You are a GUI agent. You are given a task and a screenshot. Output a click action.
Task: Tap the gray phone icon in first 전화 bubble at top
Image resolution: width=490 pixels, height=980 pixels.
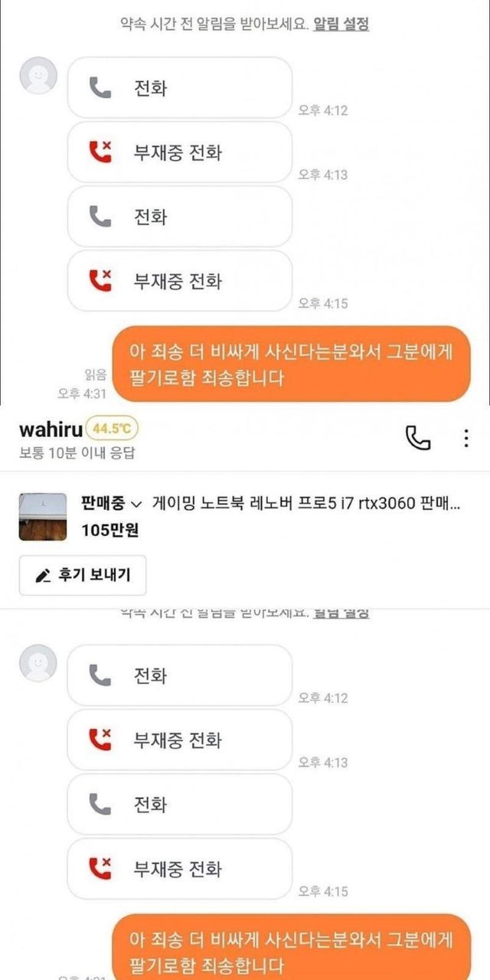100,88
